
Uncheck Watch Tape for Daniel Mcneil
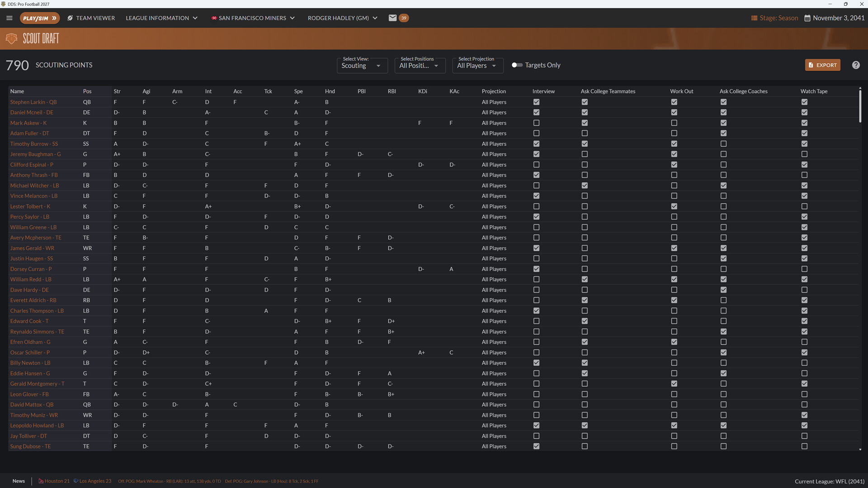pos(804,113)
